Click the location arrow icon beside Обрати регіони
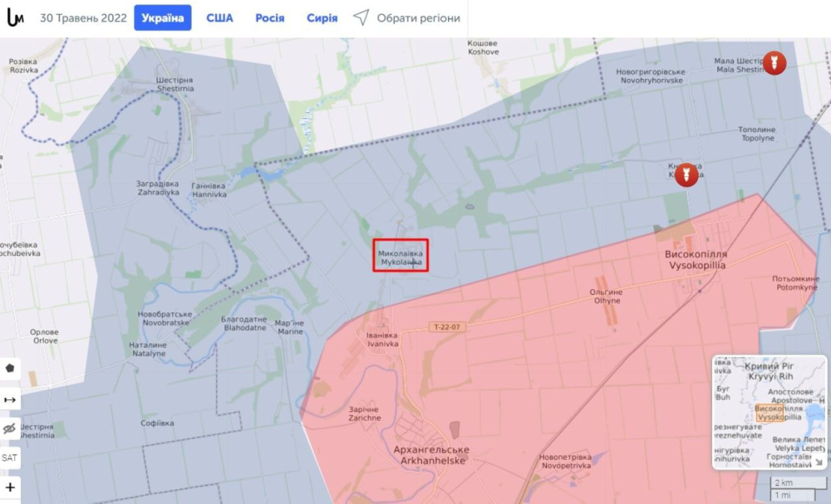This screenshot has width=831, height=504. pos(361,18)
